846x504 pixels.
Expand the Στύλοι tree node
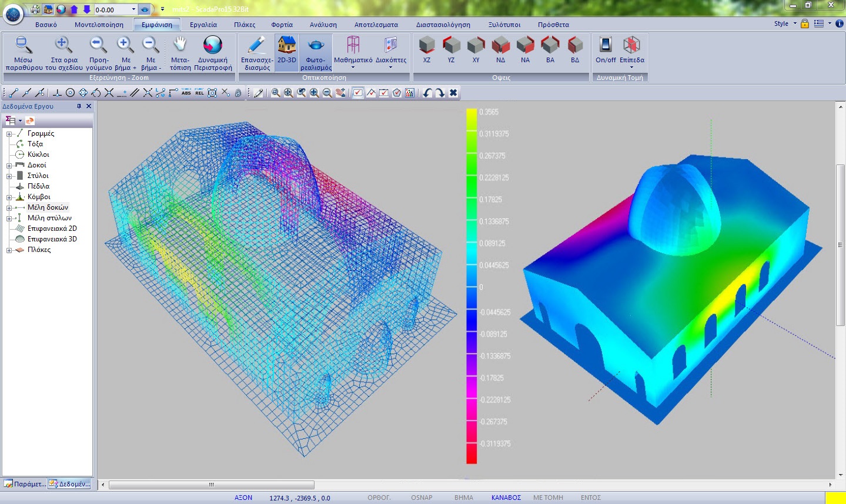tap(9, 176)
